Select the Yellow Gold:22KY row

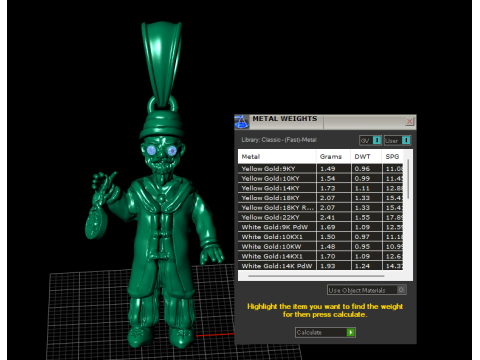[320, 217]
